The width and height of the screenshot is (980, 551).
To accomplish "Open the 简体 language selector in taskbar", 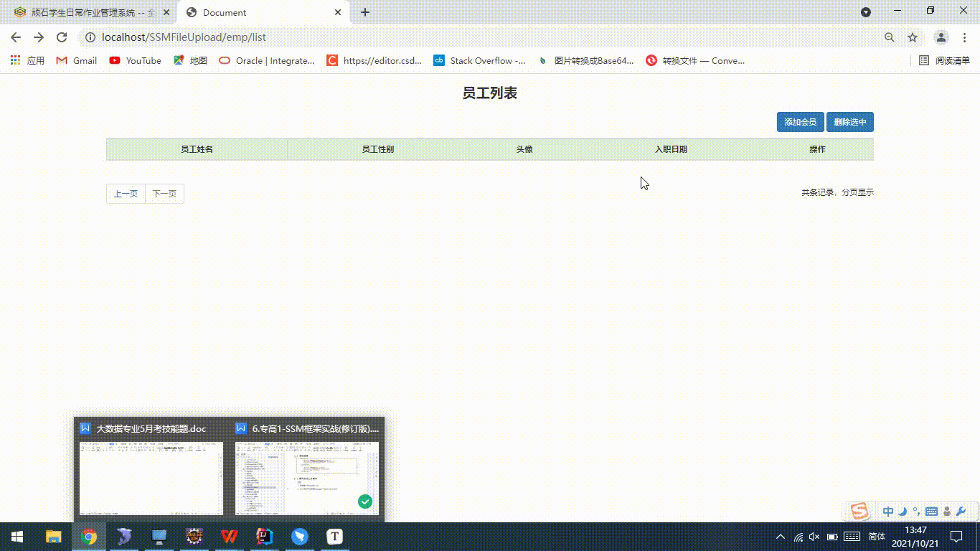I will coord(877,536).
